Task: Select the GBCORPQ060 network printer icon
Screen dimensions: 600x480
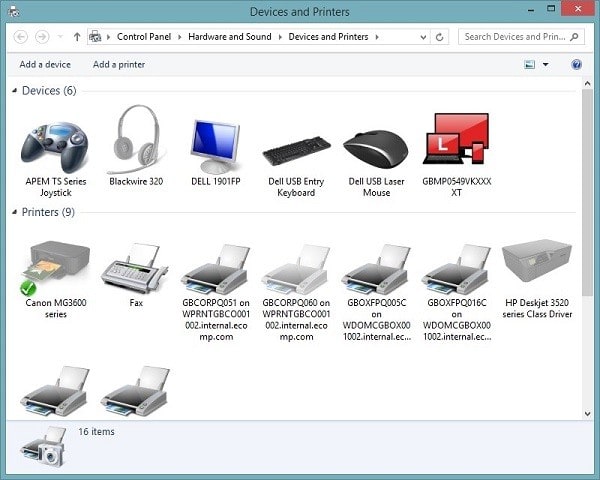Action: click(x=295, y=269)
